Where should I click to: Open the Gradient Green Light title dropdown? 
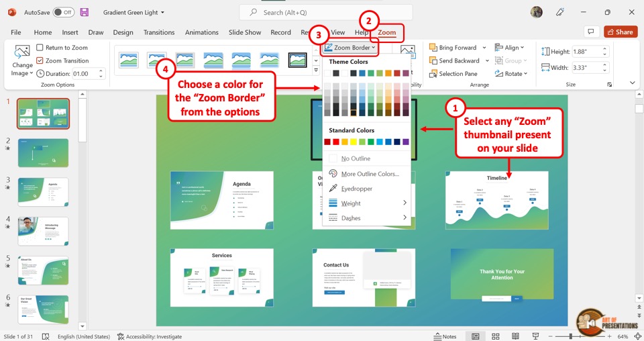coord(133,13)
